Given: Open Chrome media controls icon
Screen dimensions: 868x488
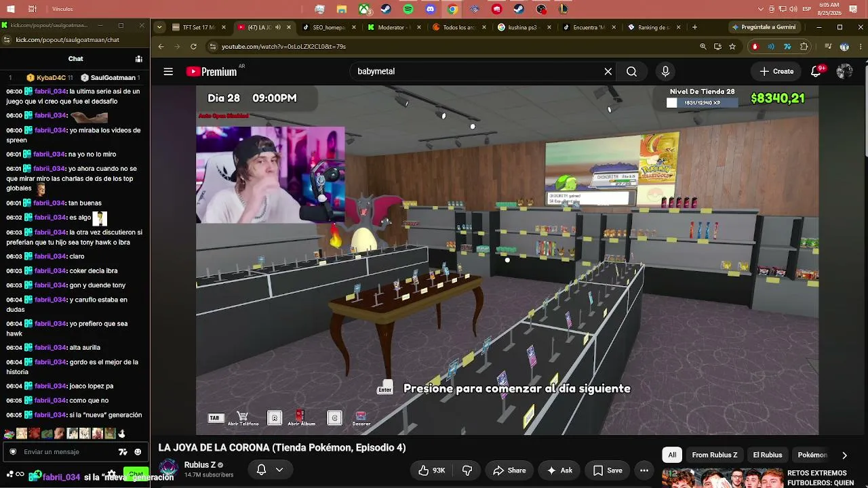Looking at the screenshot, I should coord(827,47).
